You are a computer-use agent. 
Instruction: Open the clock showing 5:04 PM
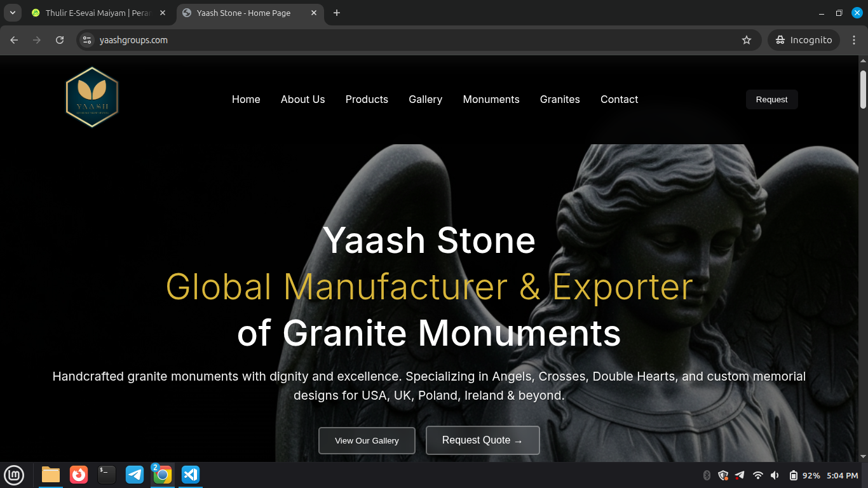click(x=843, y=475)
